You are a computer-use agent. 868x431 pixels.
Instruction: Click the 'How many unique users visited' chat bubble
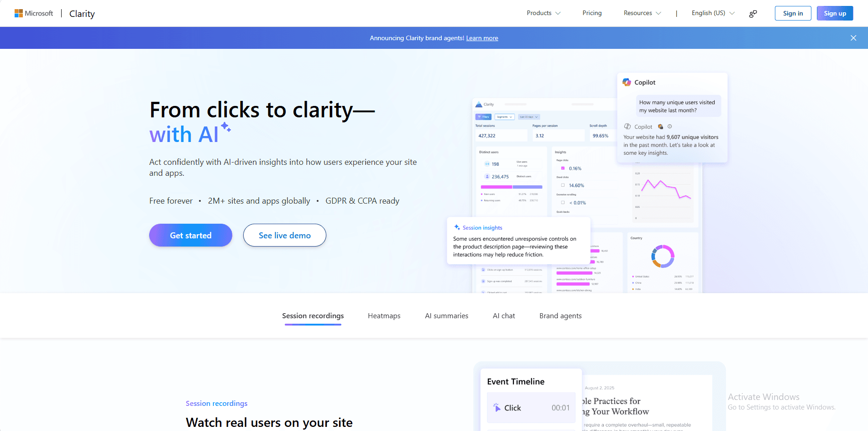[x=678, y=106]
